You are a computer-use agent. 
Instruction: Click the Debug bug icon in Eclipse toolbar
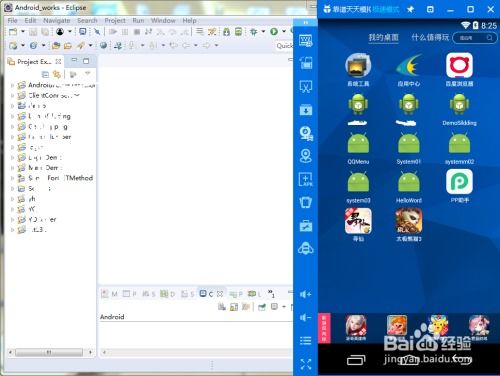254,32
